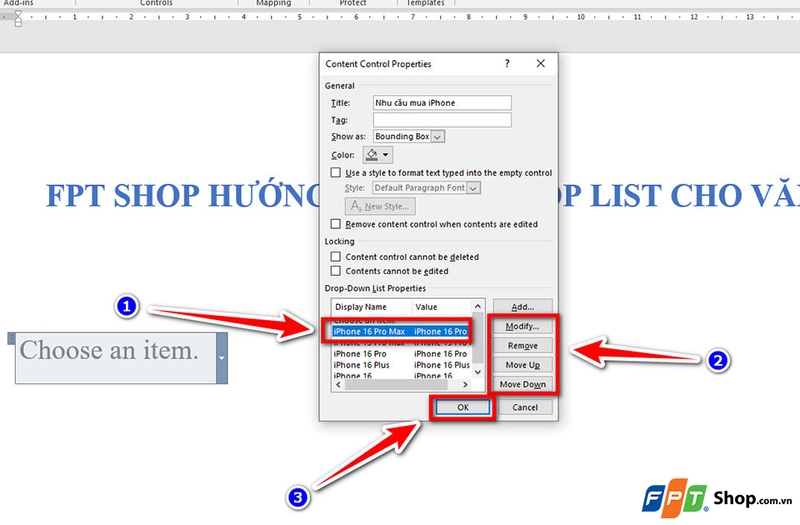Tick Content control cannot be deleted
The image size is (800, 525).
[336, 257]
